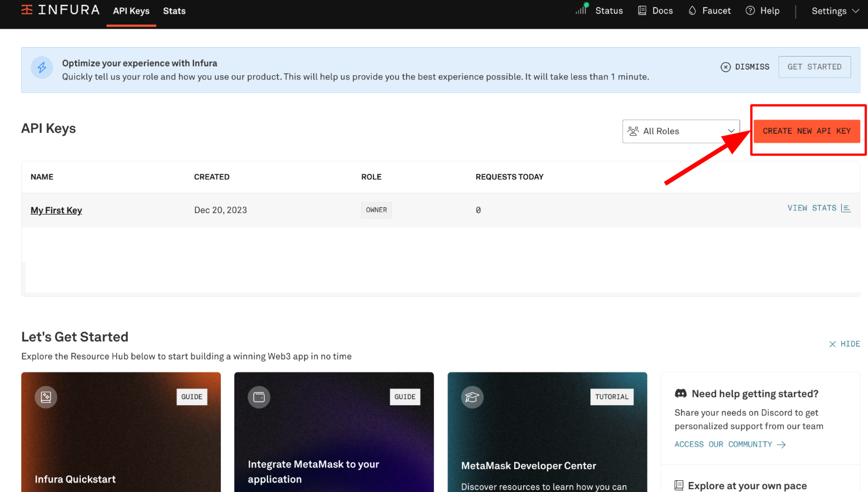Open the Status page link
The image size is (868, 492).
pyautogui.click(x=609, y=11)
